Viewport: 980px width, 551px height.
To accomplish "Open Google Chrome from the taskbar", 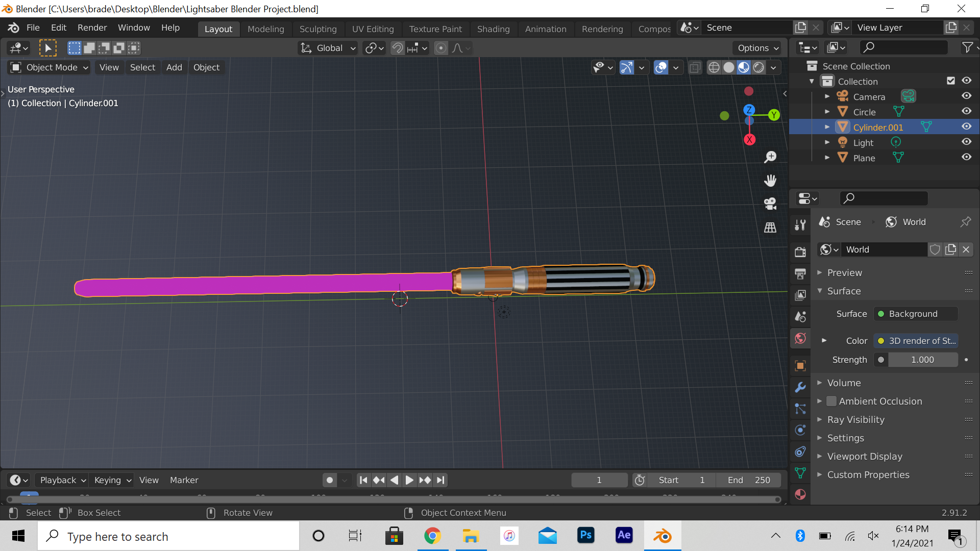I will click(x=432, y=536).
